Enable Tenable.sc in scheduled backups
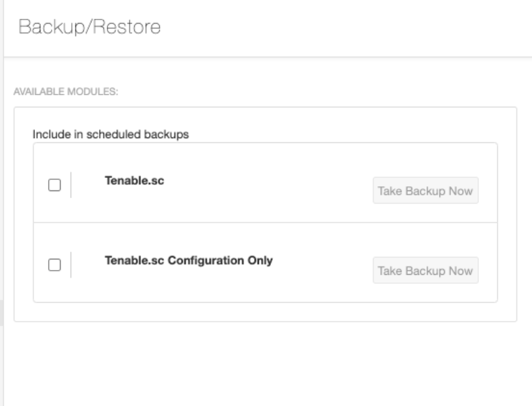532x406 pixels. 54,185
